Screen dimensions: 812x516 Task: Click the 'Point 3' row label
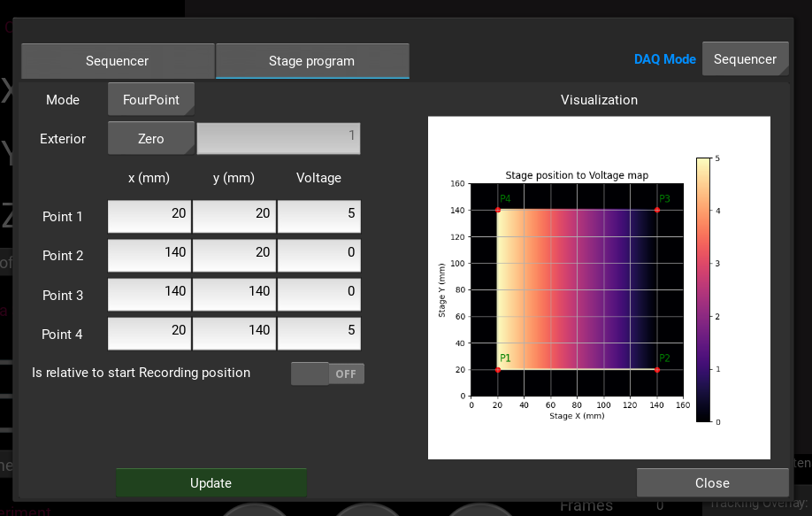pyautogui.click(x=63, y=296)
